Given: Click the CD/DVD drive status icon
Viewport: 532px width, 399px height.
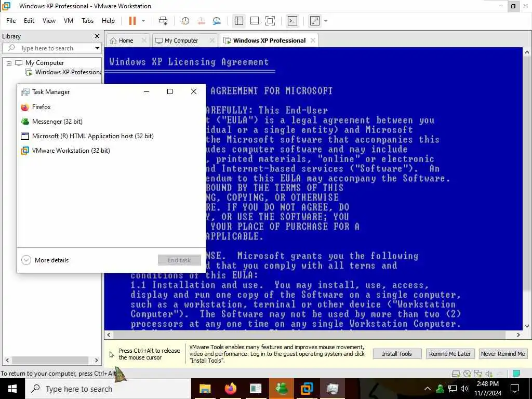Looking at the screenshot, I should click(x=467, y=374).
